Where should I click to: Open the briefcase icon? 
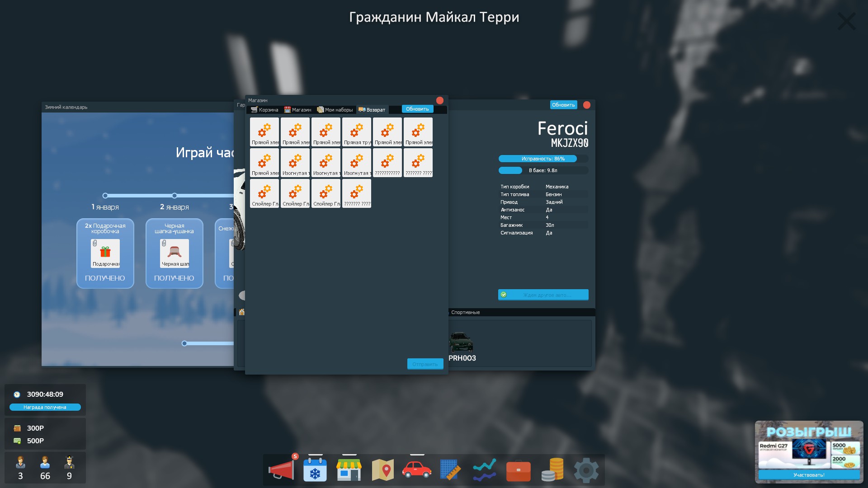(x=518, y=470)
